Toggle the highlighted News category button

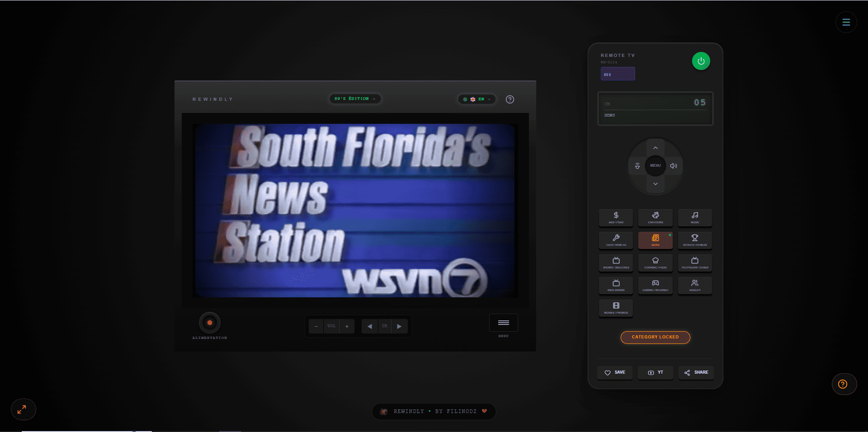656,240
